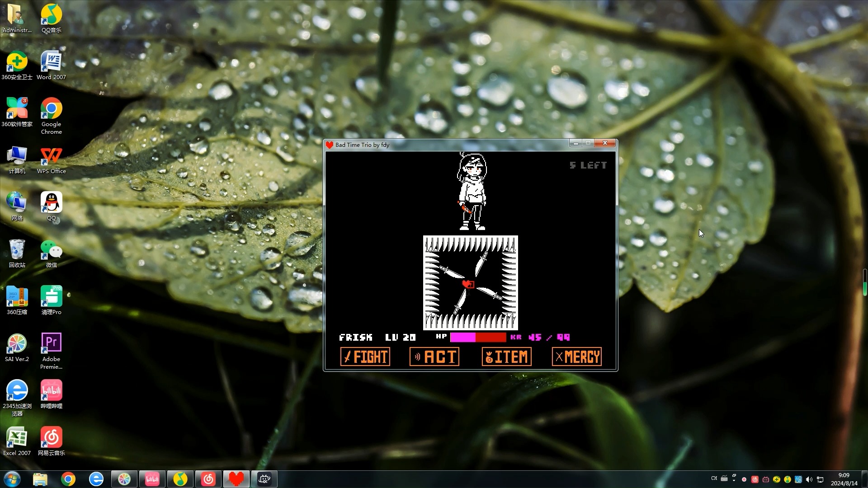
Task: Open the 网络 desktop icon
Action: click(17, 206)
